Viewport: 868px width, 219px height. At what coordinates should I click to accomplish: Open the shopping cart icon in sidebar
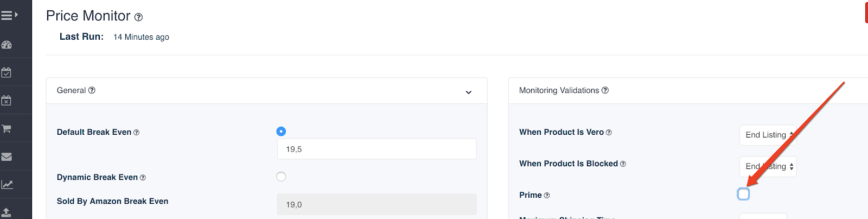click(7, 129)
